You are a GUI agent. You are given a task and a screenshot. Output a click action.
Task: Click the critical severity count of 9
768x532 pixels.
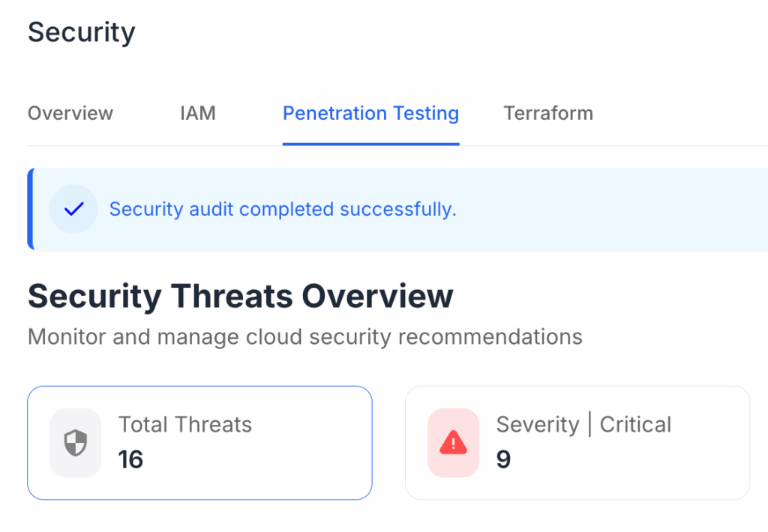pyautogui.click(x=502, y=459)
